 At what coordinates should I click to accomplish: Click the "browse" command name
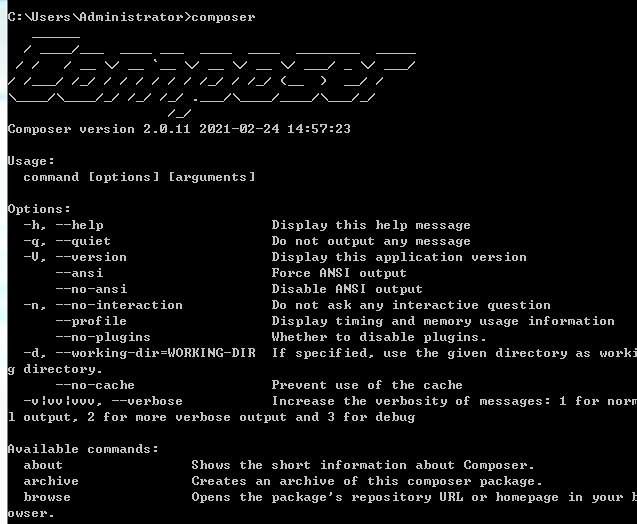tap(47, 497)
